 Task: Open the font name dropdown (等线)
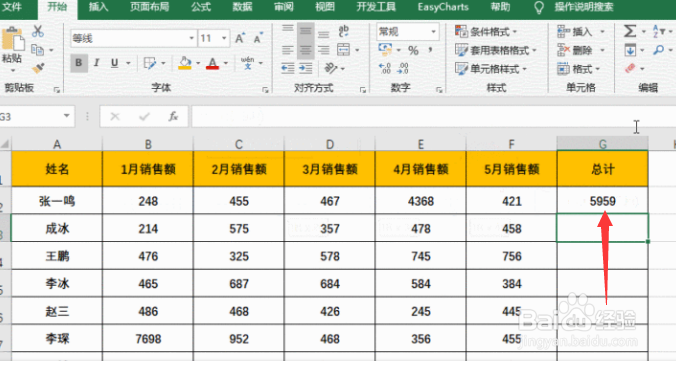(192, 38)
